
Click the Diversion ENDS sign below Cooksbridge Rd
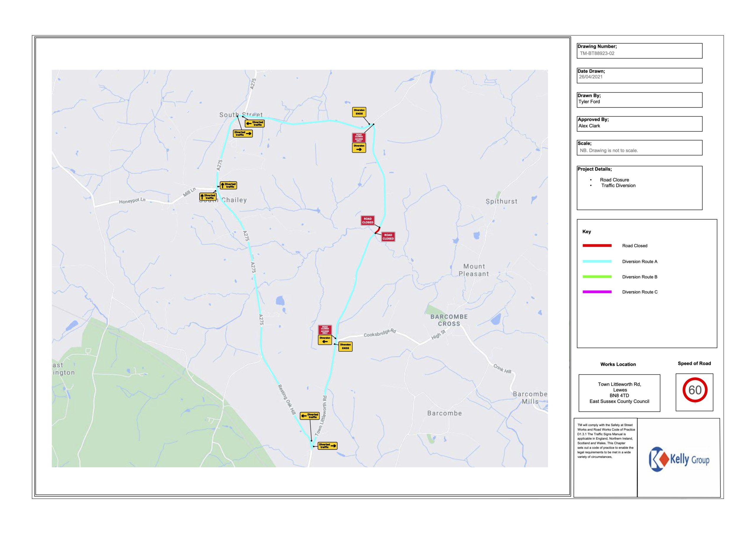tap(345, 346)
